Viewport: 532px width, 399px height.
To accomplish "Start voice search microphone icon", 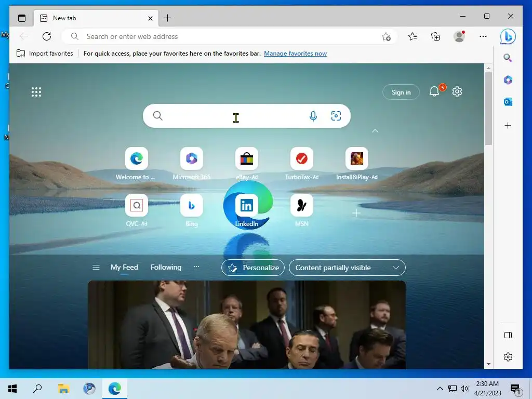I will tap(313, 116).
